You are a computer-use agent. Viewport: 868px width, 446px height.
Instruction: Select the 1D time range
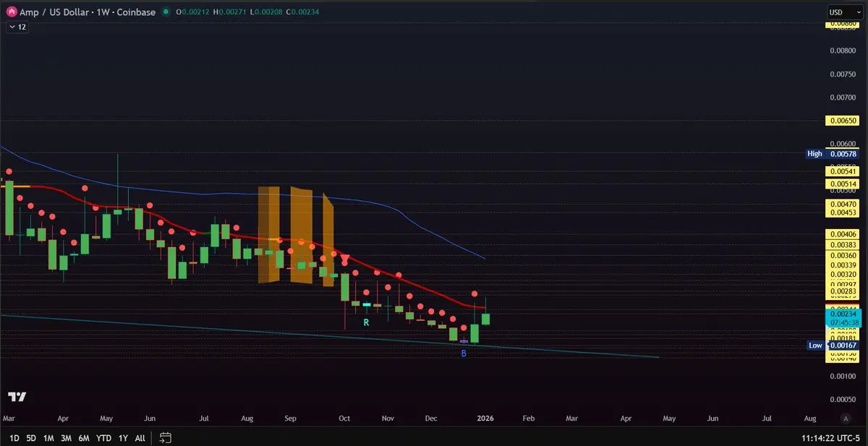click(14, 438)
